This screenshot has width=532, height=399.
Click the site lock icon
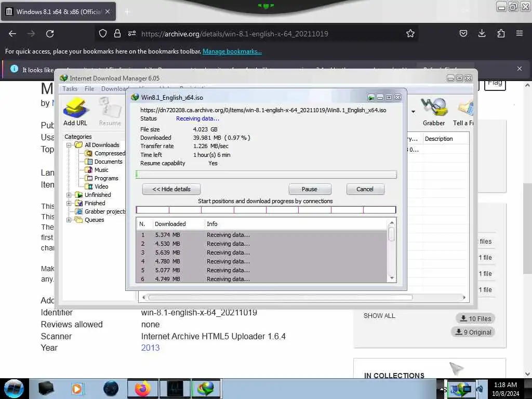tap(117, 33)
